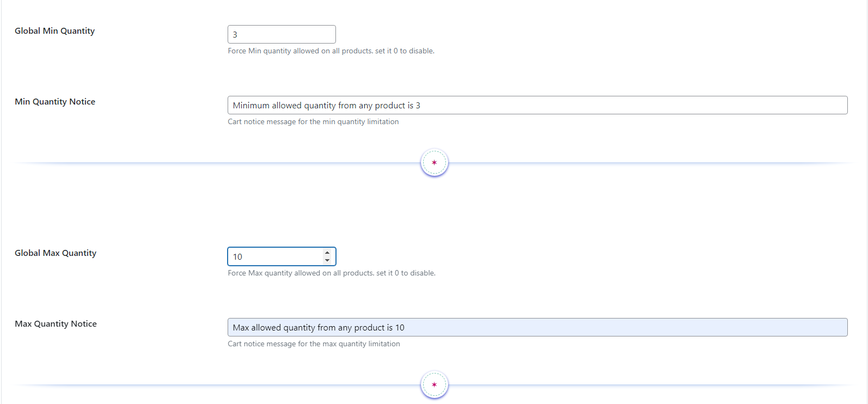Decrease Global Max Quantity with the down arrow
This screenshot has width=868, height=404.
327,260
